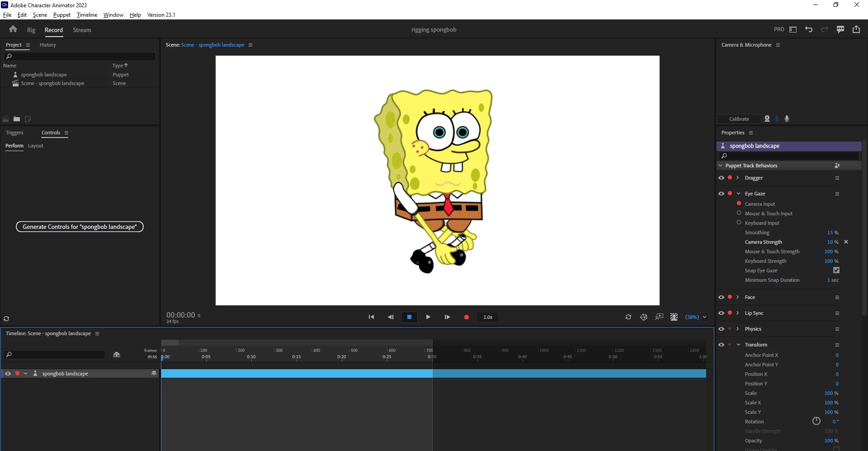Image resolution: width=868 pixels, height=451 pixels.
Task: Toggle the microphone input icon
Action: pos(787,119)
